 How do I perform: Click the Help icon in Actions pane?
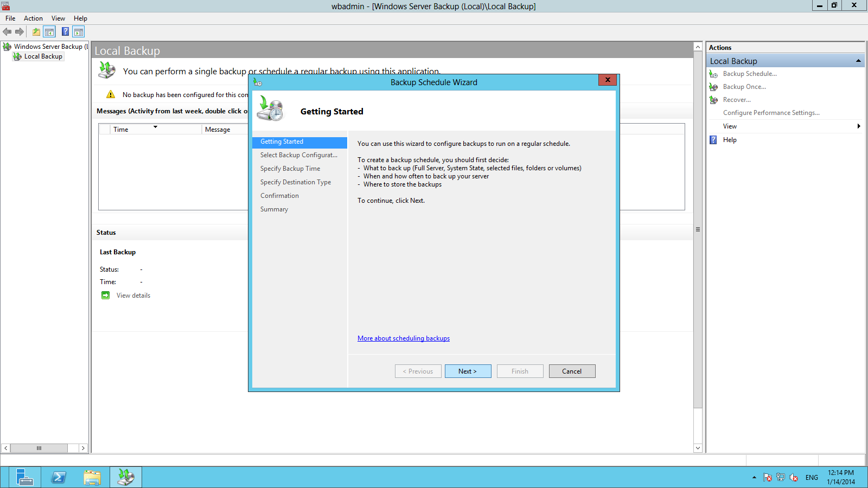pos(713,140)
